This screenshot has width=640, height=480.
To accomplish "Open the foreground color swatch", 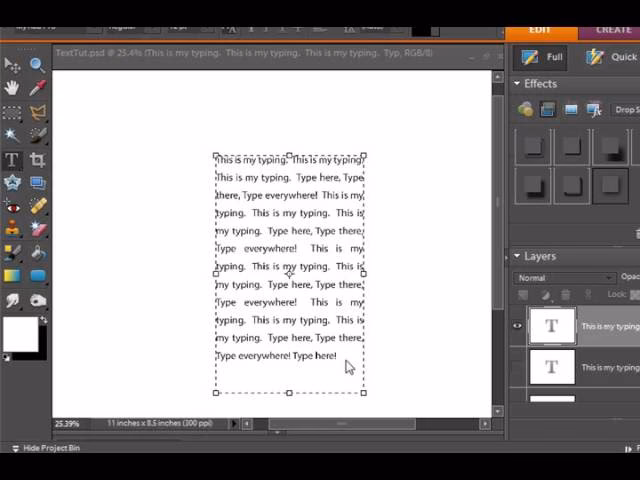I will pyautogui.click(x=19, y=334).
